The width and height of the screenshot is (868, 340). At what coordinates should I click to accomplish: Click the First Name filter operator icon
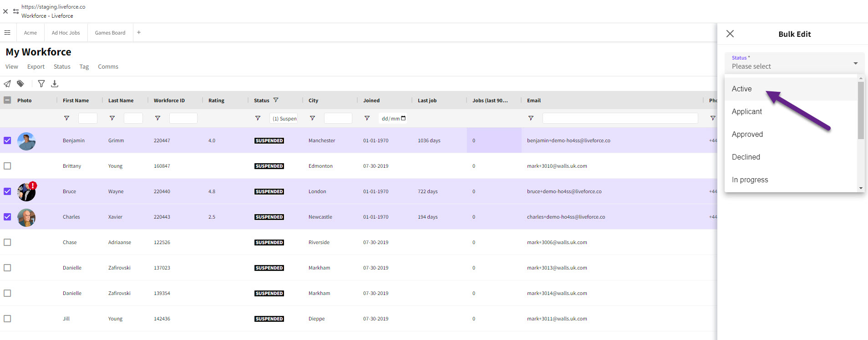tap(66, 118)
